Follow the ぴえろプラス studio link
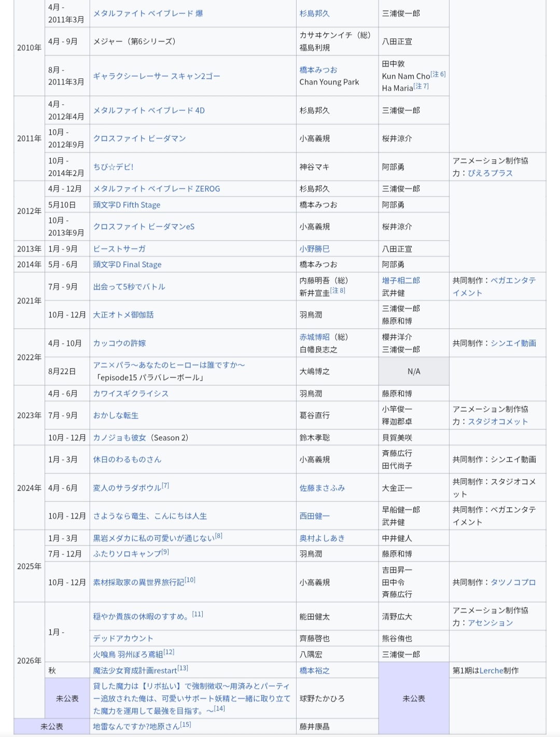The width and height of the screenshot is (560, 737). pos(490,173)
